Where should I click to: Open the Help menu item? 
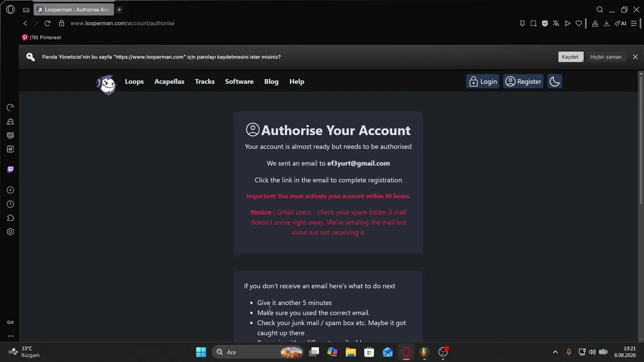[297, 81]
